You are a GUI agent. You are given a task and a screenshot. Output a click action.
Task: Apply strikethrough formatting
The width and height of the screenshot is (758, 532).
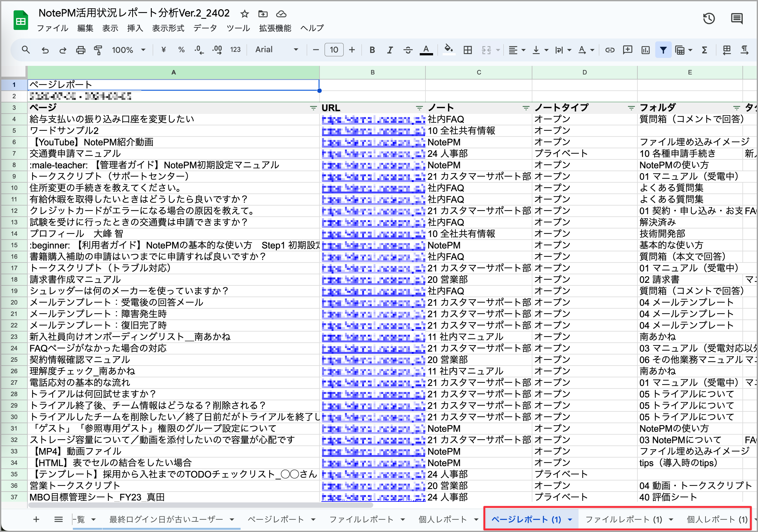[x=408, y=50]
